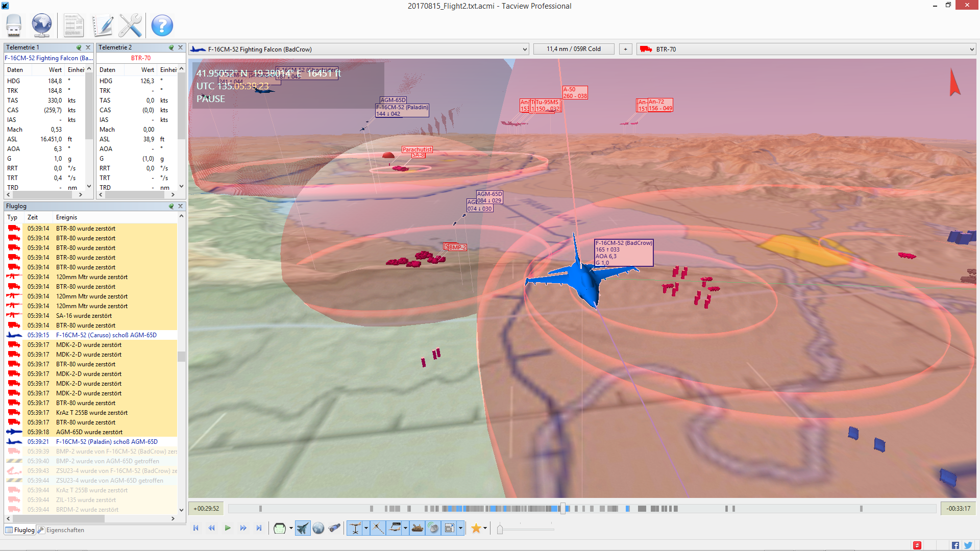Click the globe online icon in top toolbar
This screenshot has width=980, height=551.
(41, 25)
